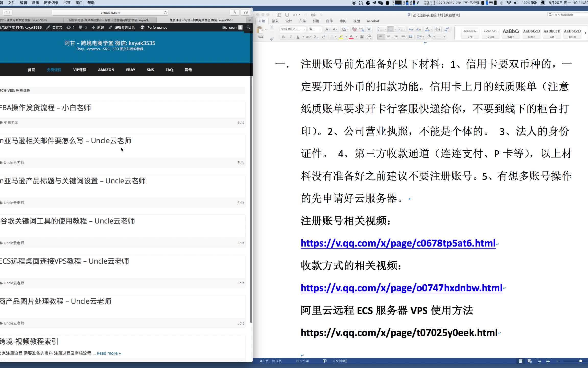Image resolution: width=588 pixels, height=368 pixels.
Task: Click Read more link on index post
Action: click(x=109, y=353)
